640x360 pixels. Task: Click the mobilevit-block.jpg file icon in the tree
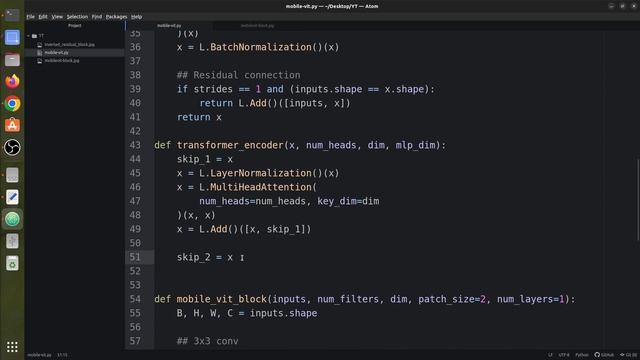click(x=40, y=61)
